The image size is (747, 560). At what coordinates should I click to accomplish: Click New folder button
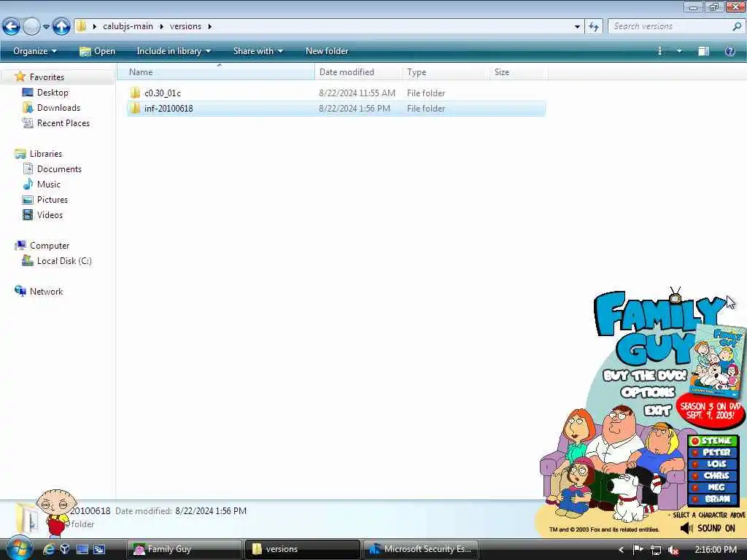point(327,51)
